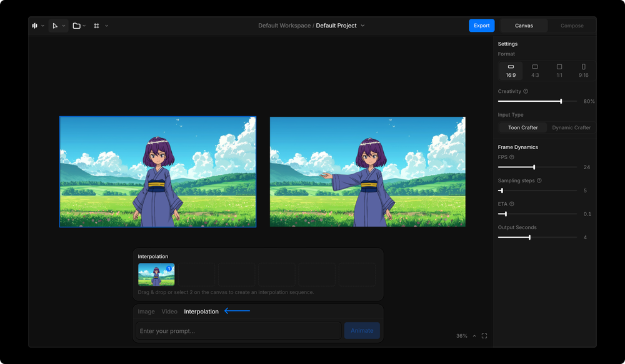Select the Video mode tab
Screen dimensions: 625x364
(169, 312)
